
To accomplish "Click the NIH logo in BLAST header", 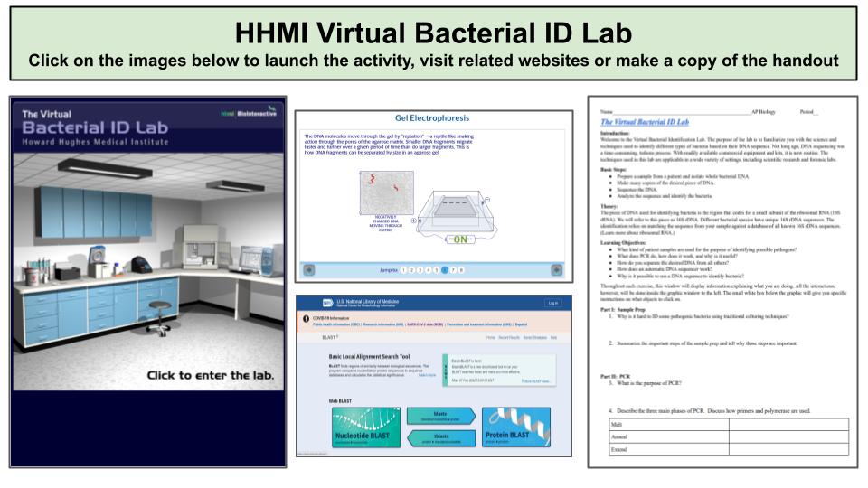I will [x=327, y=303].
